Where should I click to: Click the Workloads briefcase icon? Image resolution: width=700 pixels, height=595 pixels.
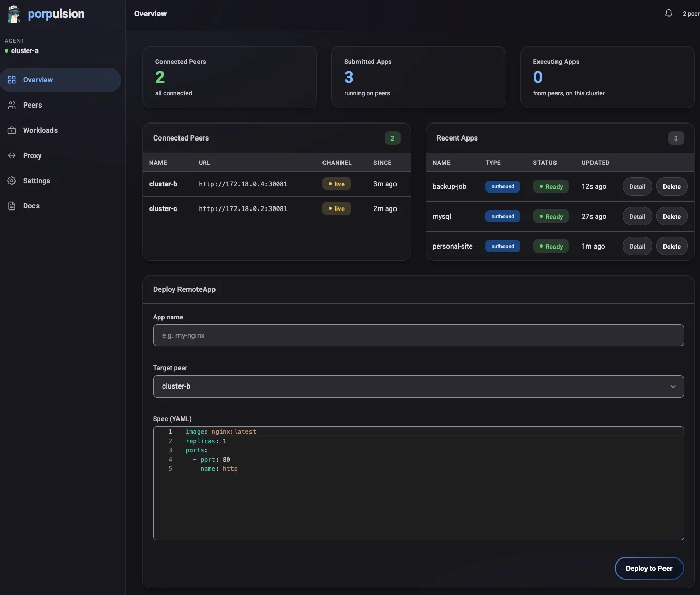pyautogui.click(x=12, y=130)
